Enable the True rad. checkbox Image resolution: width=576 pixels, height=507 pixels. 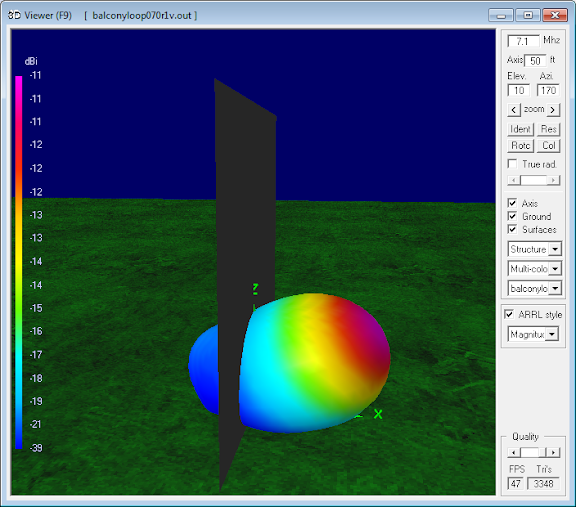click(512, 163)
